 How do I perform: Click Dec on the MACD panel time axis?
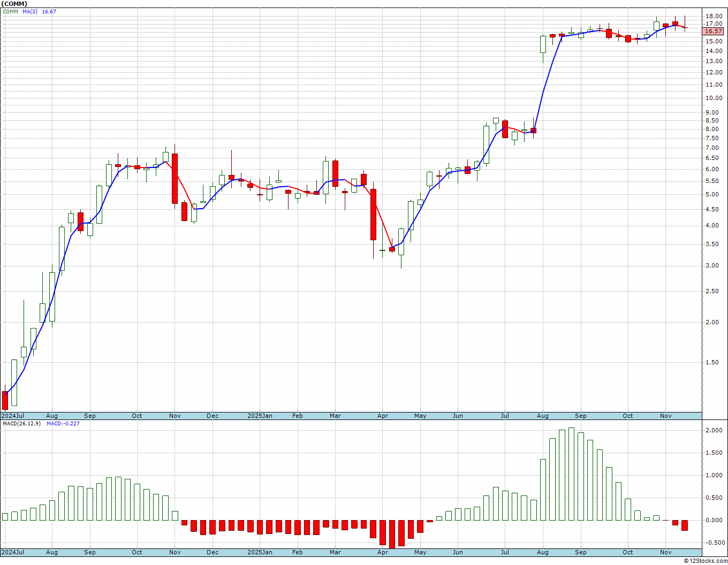click(x=213, y=552)
